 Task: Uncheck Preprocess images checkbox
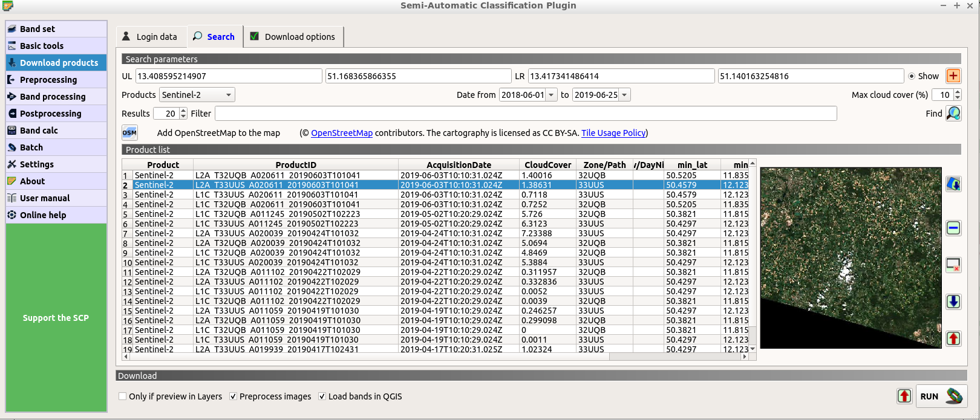[x=233, y=396]
